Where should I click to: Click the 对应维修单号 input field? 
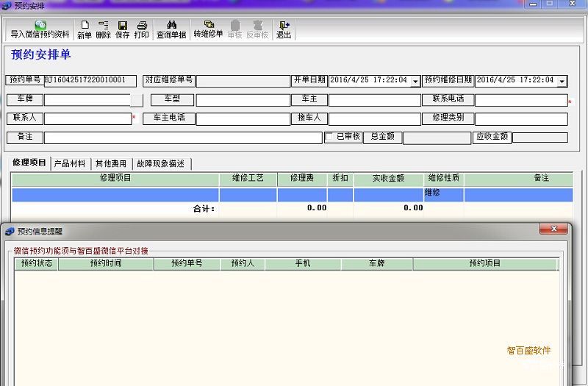click(243, 82)
